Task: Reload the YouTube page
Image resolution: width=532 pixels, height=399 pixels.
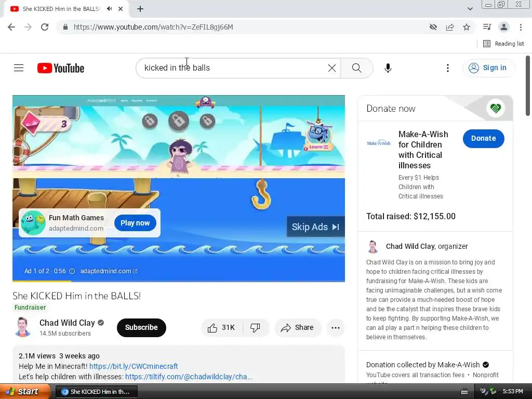Action: click(x=45, y=27)
